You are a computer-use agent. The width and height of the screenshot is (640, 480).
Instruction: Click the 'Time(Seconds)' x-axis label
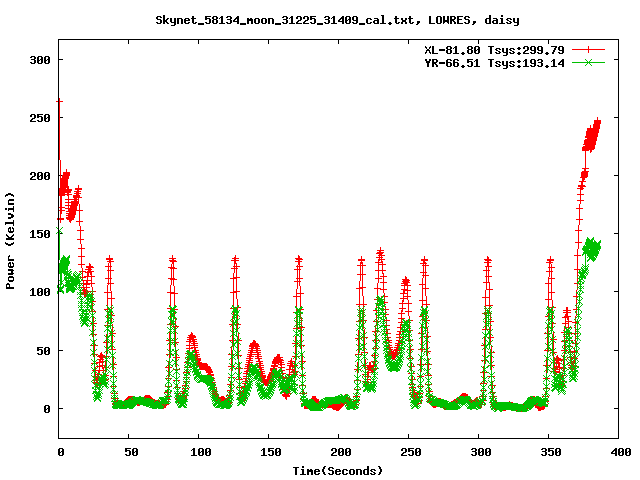tap(338, 471)
